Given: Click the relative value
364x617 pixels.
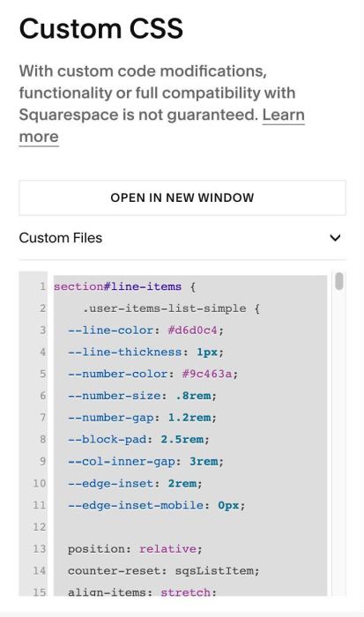Looking at the screenshot, I should [x=167, y=548].
